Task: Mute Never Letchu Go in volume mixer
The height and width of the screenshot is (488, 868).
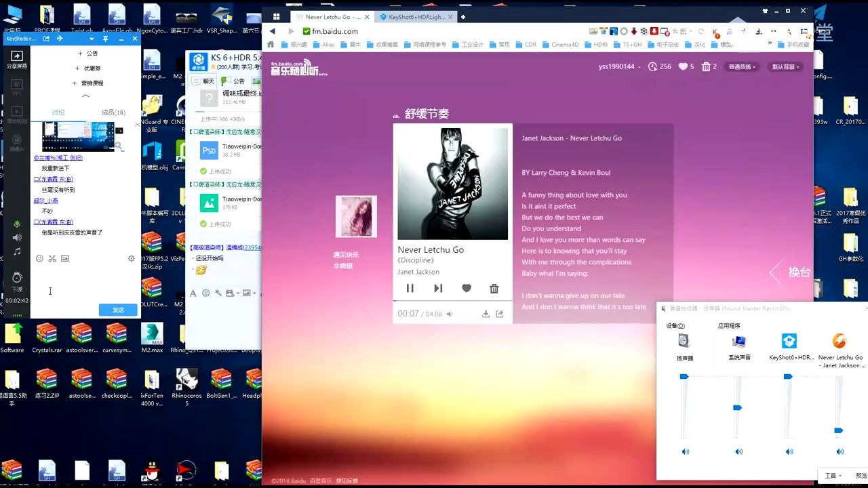Action: coord(840,451)
